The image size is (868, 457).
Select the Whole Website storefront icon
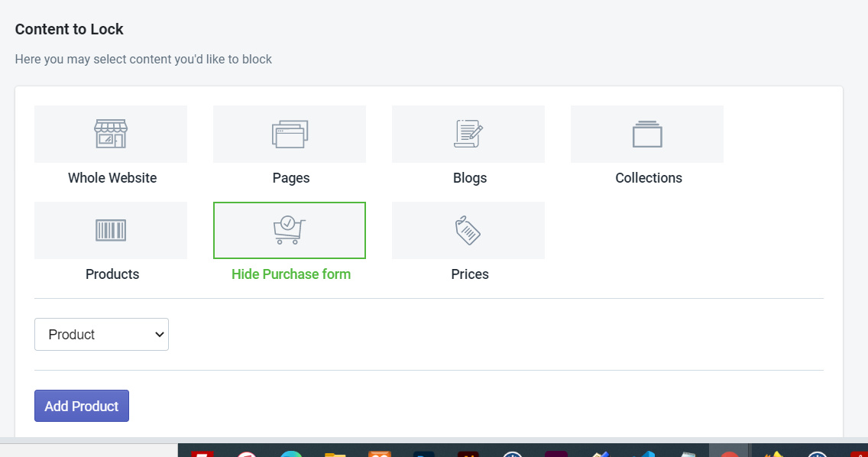pos(111,134)
